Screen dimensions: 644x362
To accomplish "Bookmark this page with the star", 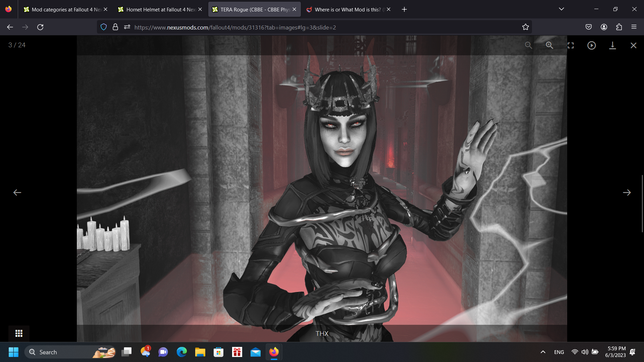I will click(x=525, y=27).
